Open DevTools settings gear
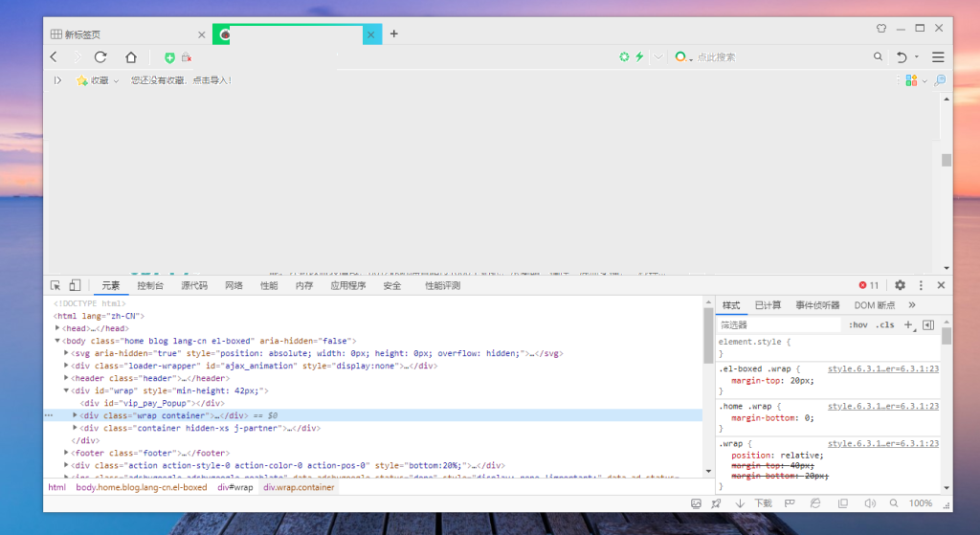This screenshot has height=535, width=980. pyautogui.click(x=900, y=285)
